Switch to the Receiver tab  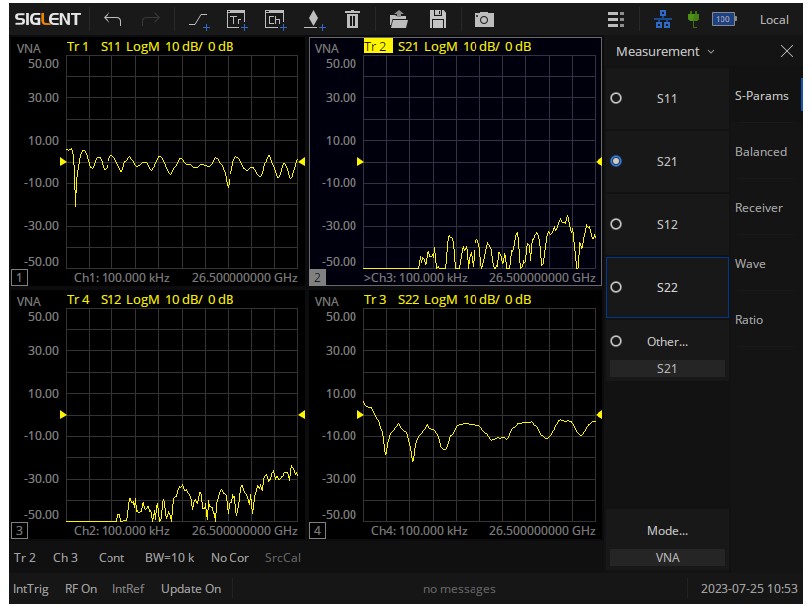tap(759, 208)
